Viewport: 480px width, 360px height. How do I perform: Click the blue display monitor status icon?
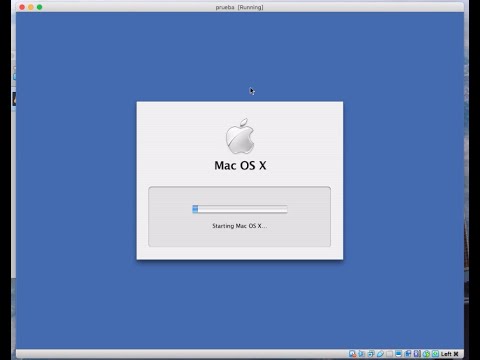click(x=398, y=354)
